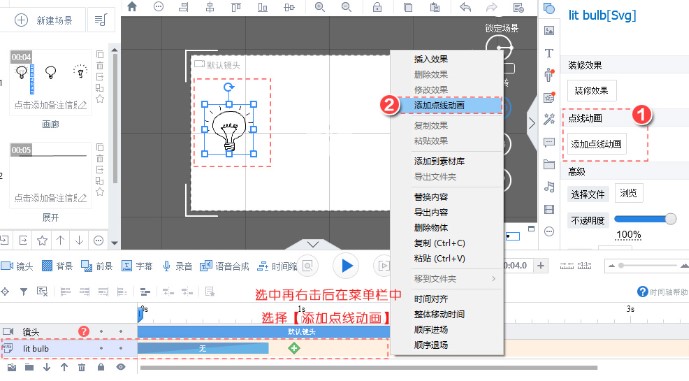
Task: Open the distribute objects tool in toolbar
Action: (289, 7)
